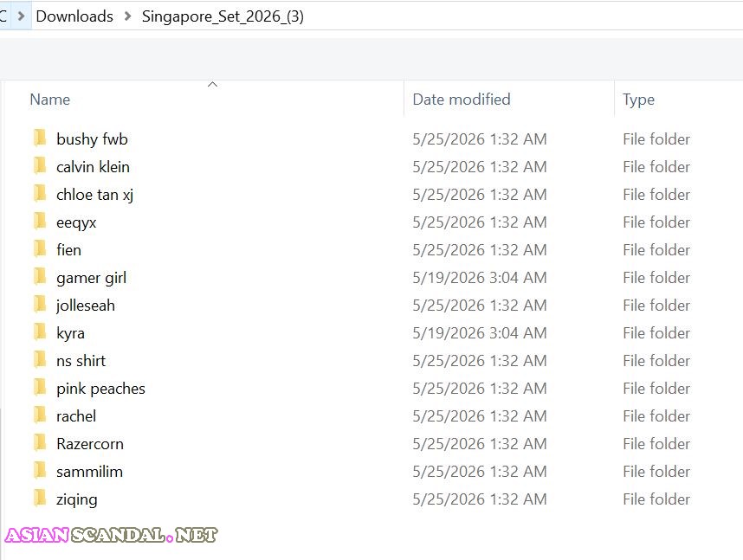Screen dimensions: 743x560
Task: Sort by the Name column header
Action: 49,100
